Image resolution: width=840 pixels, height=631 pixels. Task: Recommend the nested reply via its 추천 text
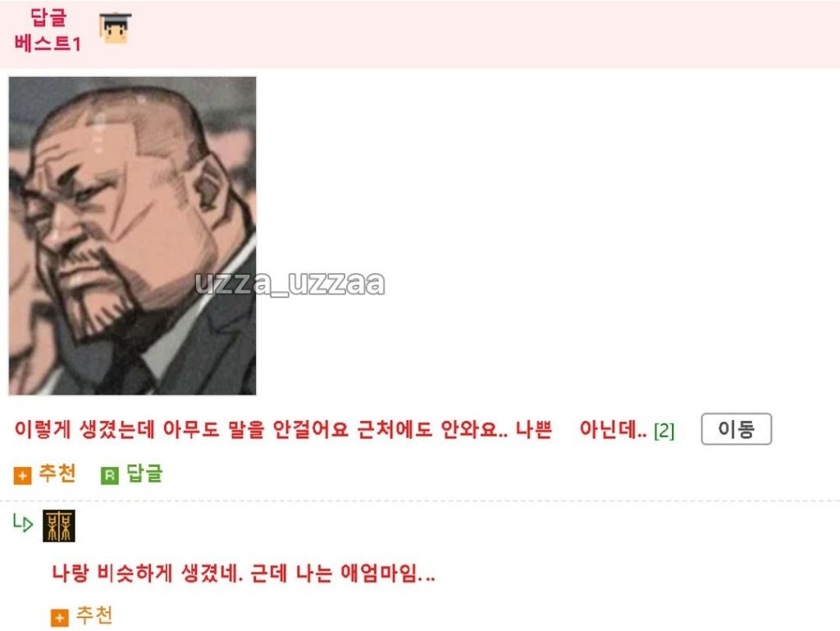coord(94,615)
